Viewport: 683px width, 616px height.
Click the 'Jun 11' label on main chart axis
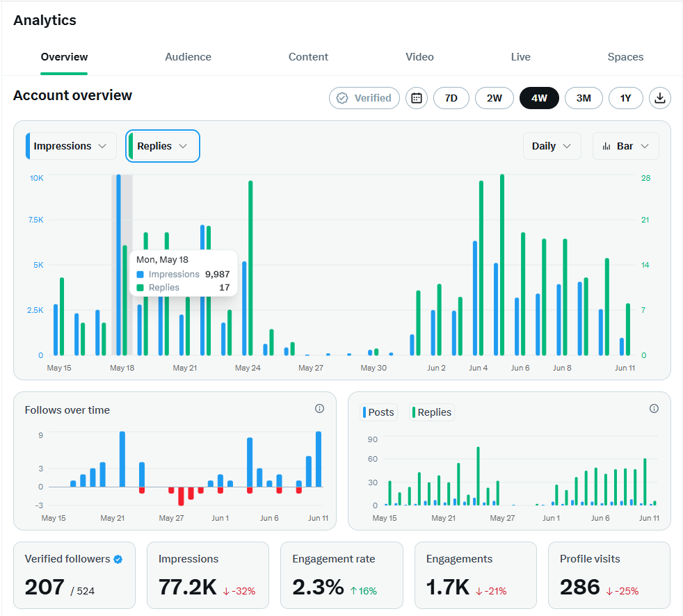pos(625,368)
